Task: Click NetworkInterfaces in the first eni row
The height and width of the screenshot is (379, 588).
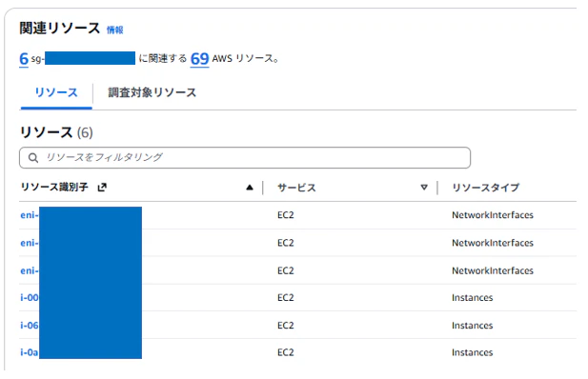Action: tap(493, 215)
